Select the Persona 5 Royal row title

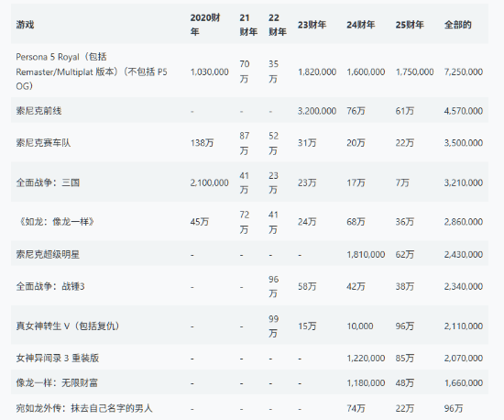pyautogui.click(x=92, y=72)
